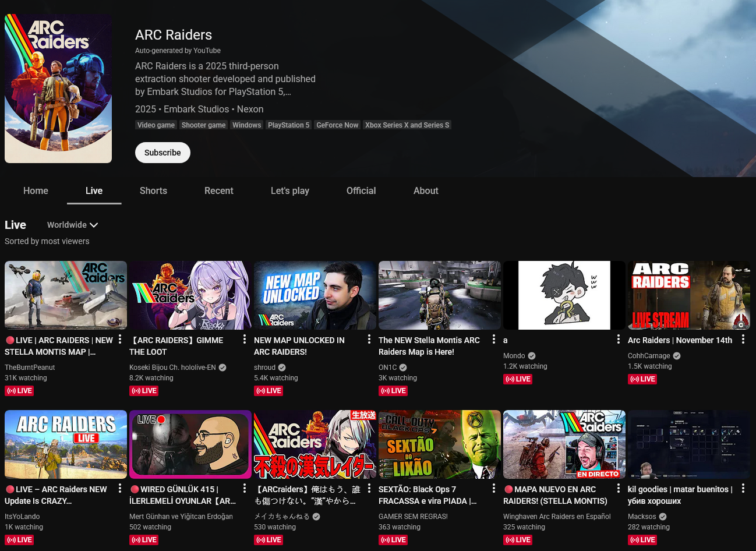Click the verified badge next to CohhCarnage

point(677,356)
